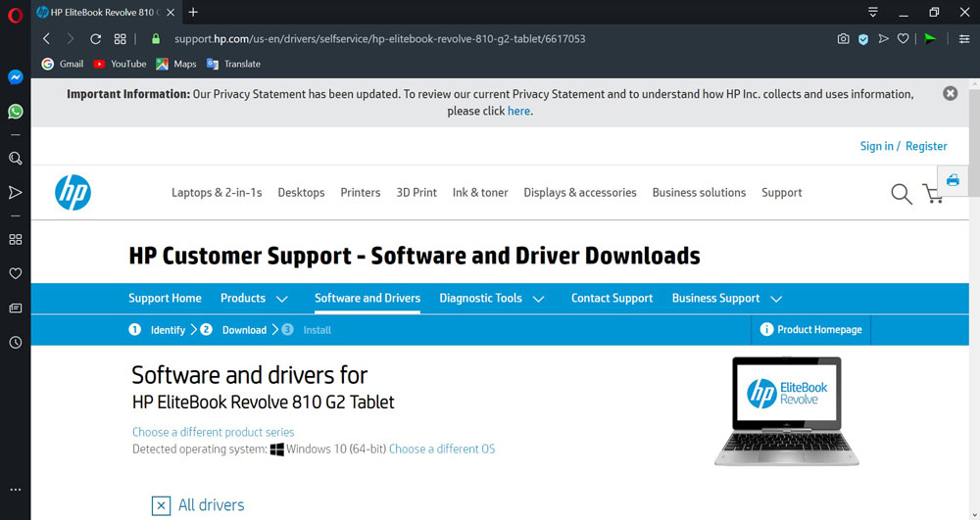The width and height of the screenshot is (980, 520).
Task: Open Speed Dial grid in sidebar
Action: pos(16,239)
